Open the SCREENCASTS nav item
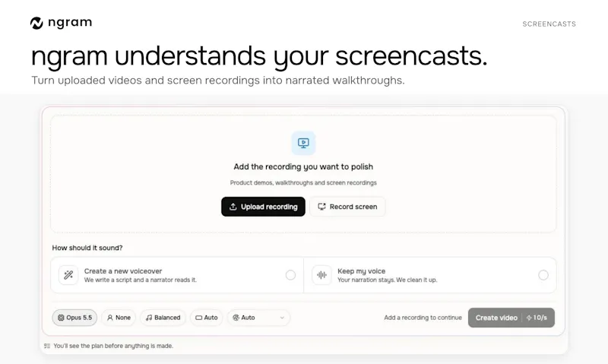The width and height of the screenshot is (608, 364). (x=549, y=24)
